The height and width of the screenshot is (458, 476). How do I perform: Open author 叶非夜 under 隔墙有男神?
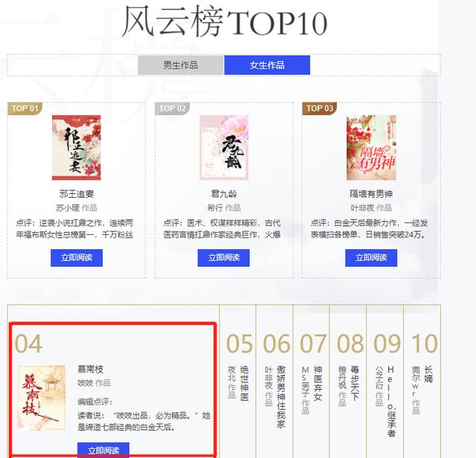(x=362, y=208)
